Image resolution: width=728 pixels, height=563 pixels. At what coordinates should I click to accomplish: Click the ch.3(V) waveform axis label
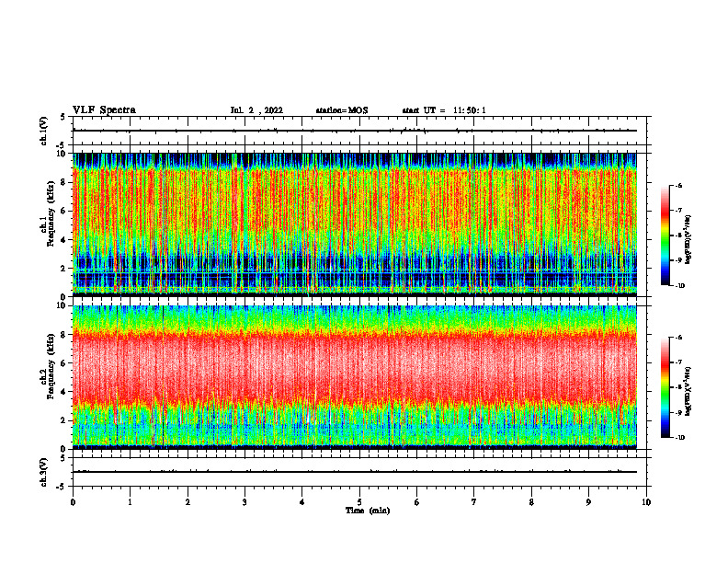click(44, 472)
